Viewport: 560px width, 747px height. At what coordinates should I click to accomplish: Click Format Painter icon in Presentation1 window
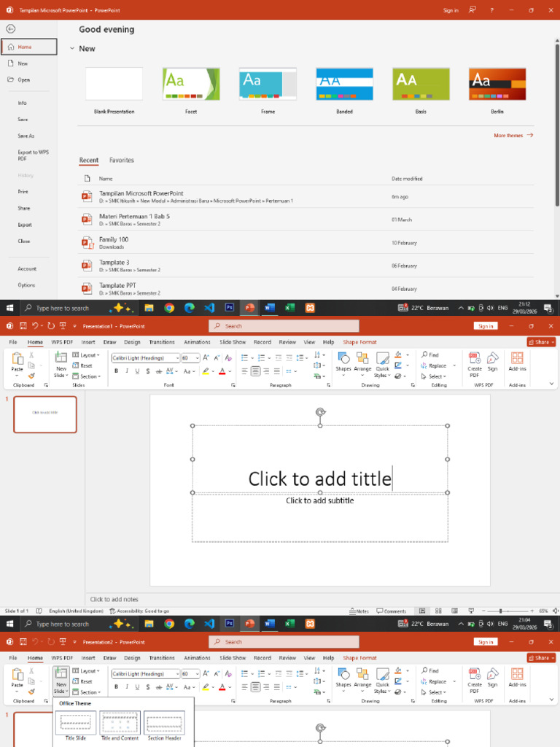(x=31, y=376)
